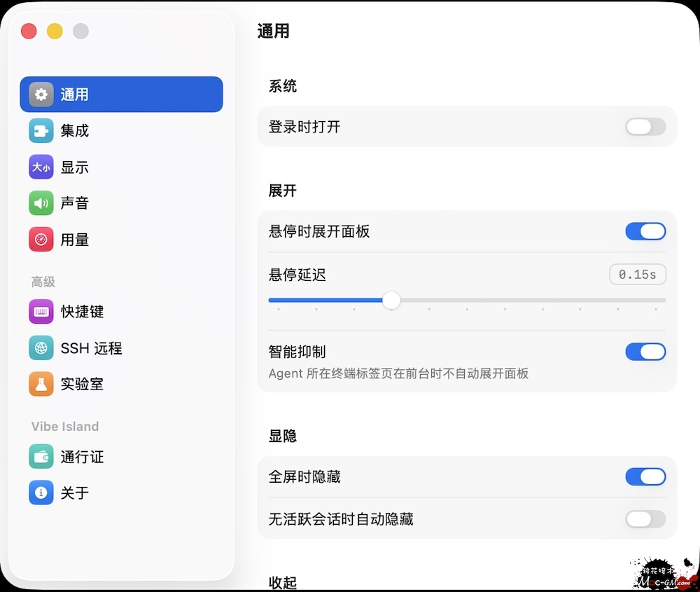Click the 快捷键 keyboard icon
Screen dimensions: 700x592
pyautogui.click(x=41, y=312)
